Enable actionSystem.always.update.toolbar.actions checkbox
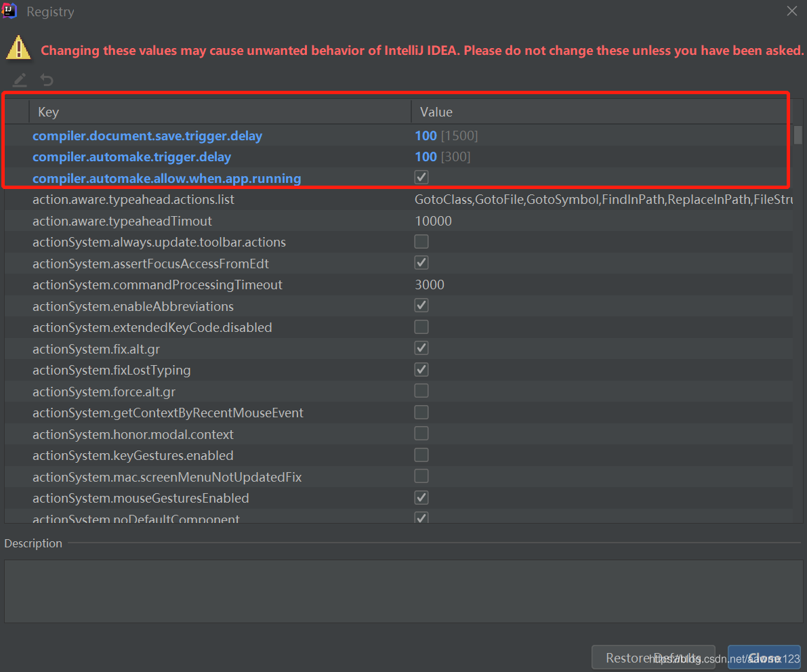Screen dimensions: 807x672 click(x=421, y=241)
